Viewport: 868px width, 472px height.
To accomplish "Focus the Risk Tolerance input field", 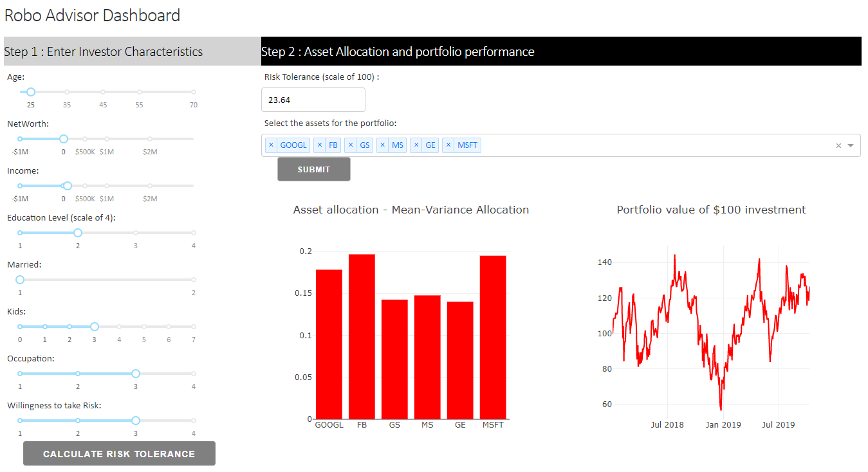I will coord(313,100).
